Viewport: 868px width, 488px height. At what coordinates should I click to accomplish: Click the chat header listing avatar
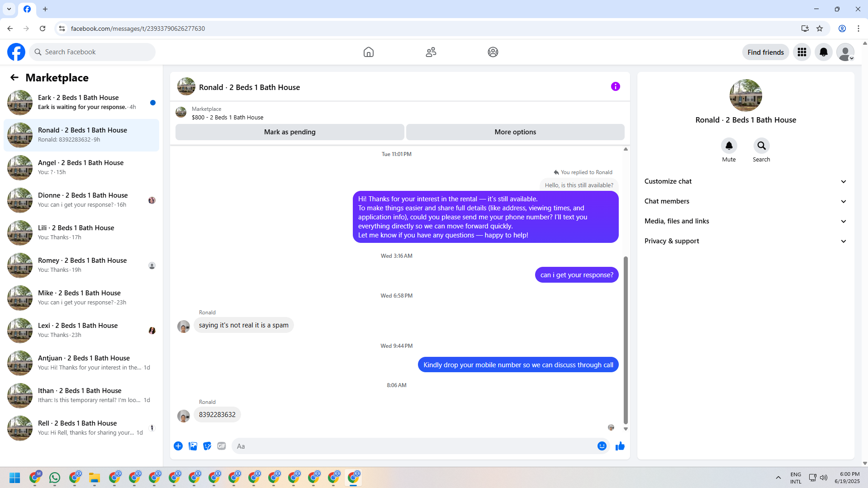[186, 86]
